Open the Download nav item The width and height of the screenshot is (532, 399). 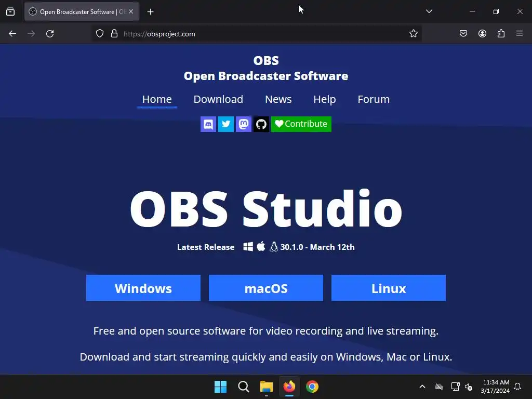[x=218, y=99]
